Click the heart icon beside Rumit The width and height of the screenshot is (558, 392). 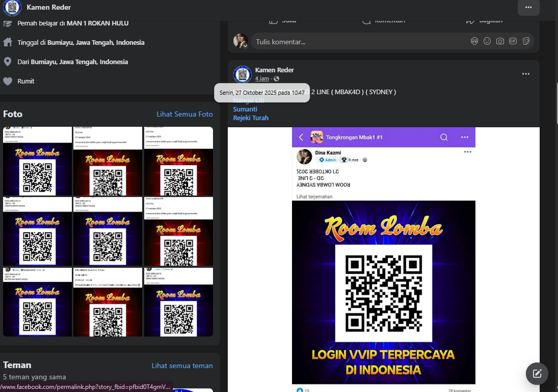pyautogui.click(x=8, y=81)
